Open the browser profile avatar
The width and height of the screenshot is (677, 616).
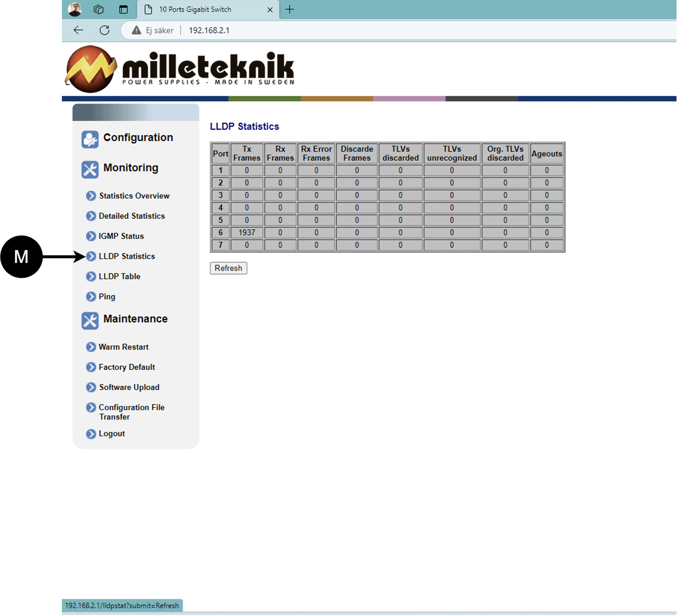pos(75,9)
